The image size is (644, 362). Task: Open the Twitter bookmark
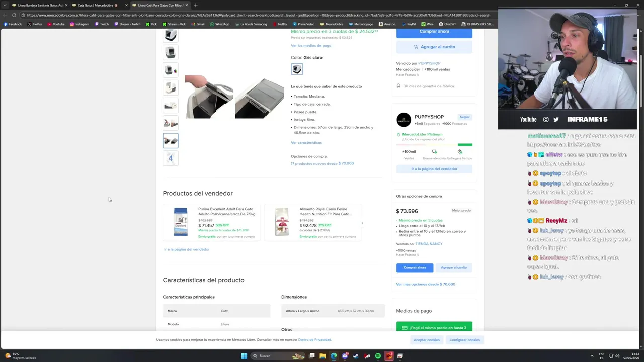pos(35,24)
